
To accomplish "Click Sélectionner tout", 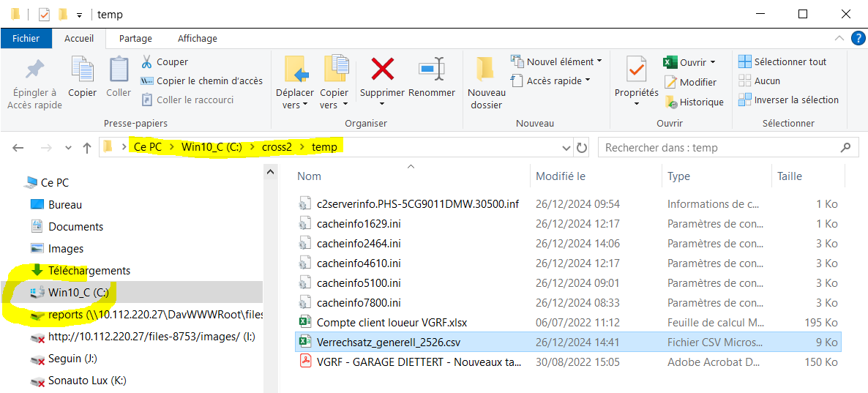I will [x=782, y=61].
